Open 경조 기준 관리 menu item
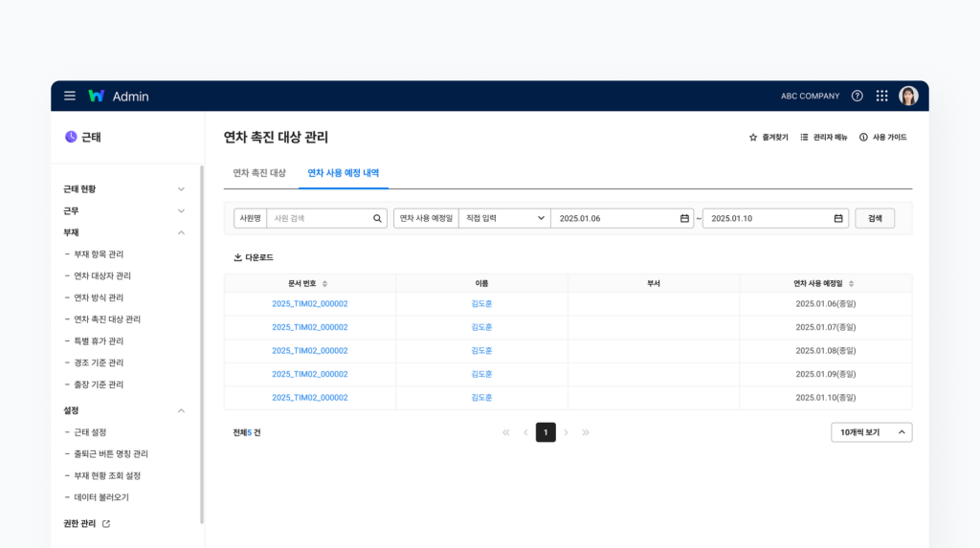 pos(99,362)
